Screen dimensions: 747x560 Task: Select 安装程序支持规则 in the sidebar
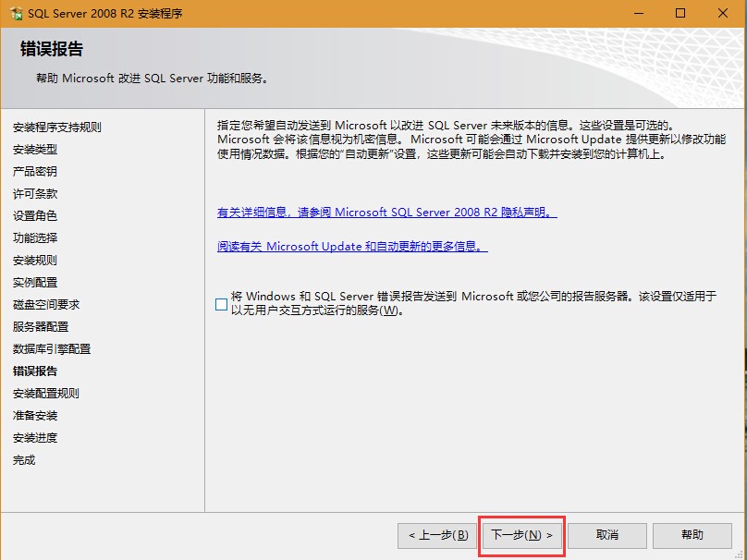(x=60, y=127)
